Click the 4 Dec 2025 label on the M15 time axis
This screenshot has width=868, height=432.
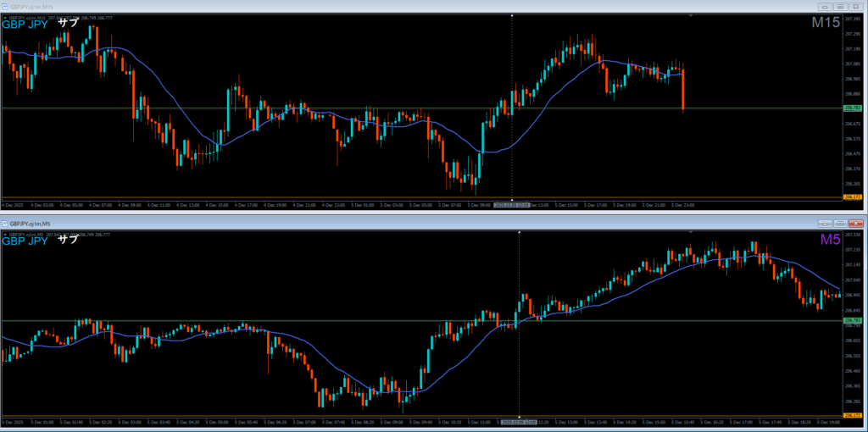[12, 205]
